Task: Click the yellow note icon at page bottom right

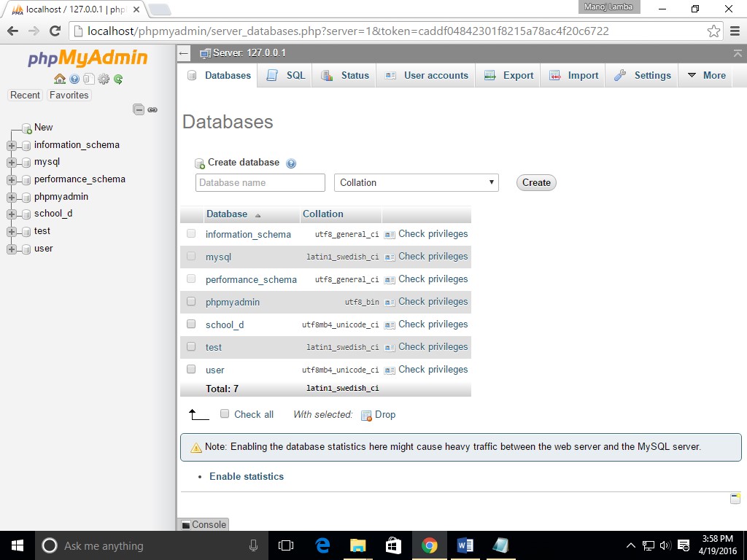Action: pos(735,499)
